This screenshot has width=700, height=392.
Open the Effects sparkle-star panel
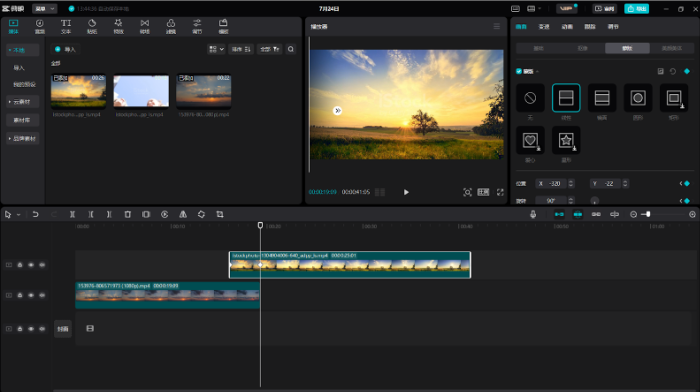tap(118, 26)
